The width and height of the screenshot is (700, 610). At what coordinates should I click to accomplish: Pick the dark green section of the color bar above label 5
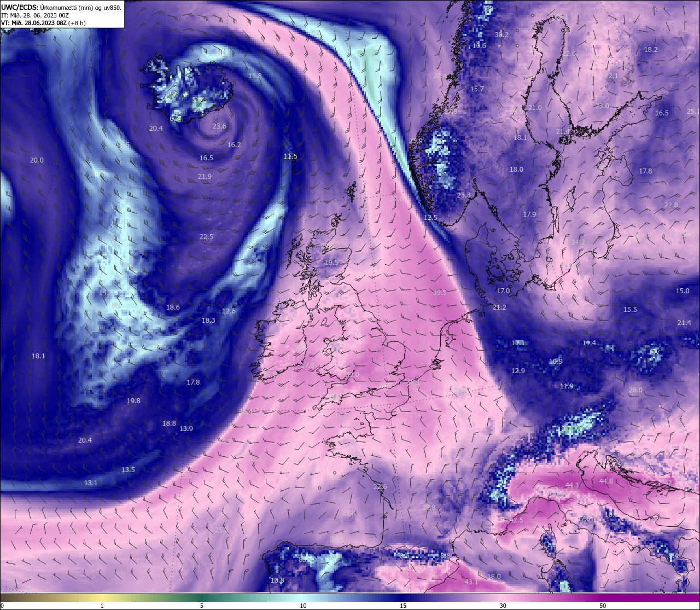coord(202,597)
